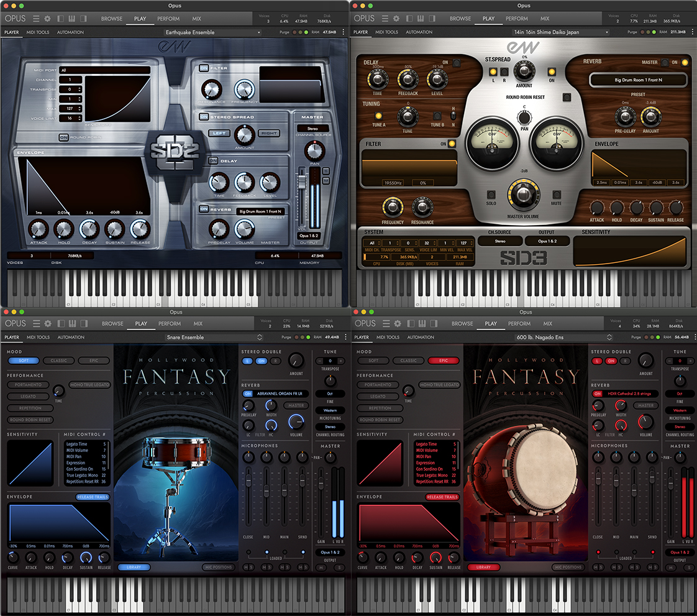Open ABRAVANEL ORGAN reverb preset in Snare Ensemble window
This screenshot has height=616, width=697.
(280, 393)
